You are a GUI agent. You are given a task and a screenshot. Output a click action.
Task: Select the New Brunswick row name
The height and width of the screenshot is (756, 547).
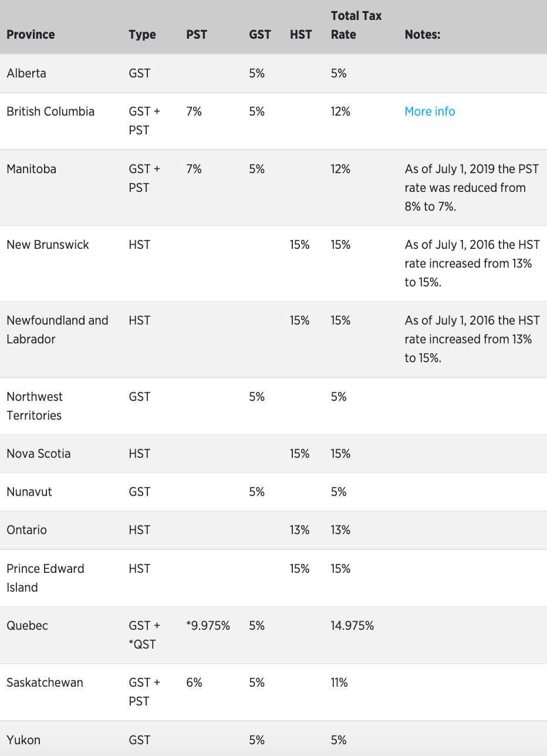click(x=48, y=245)
